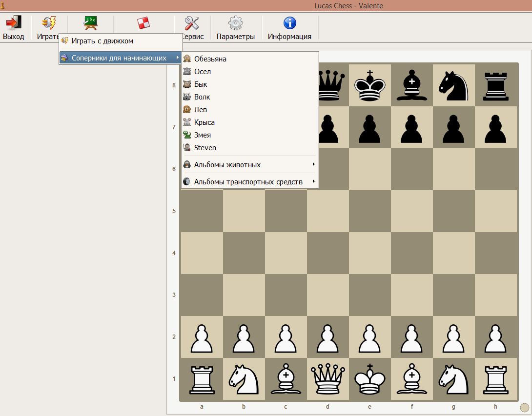Click the icon beside Соперники для начинающих

(x=64, y=58)
